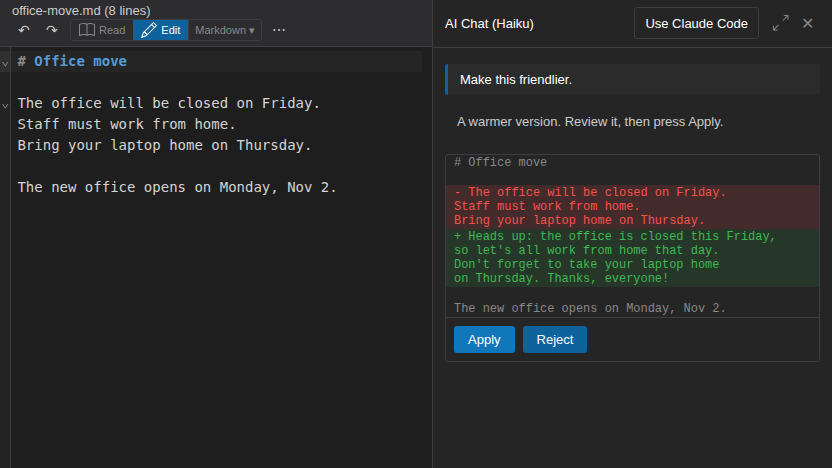
Task: Click 'A warmer version. Review it, then press Apply.'
Action: (590, 122)
